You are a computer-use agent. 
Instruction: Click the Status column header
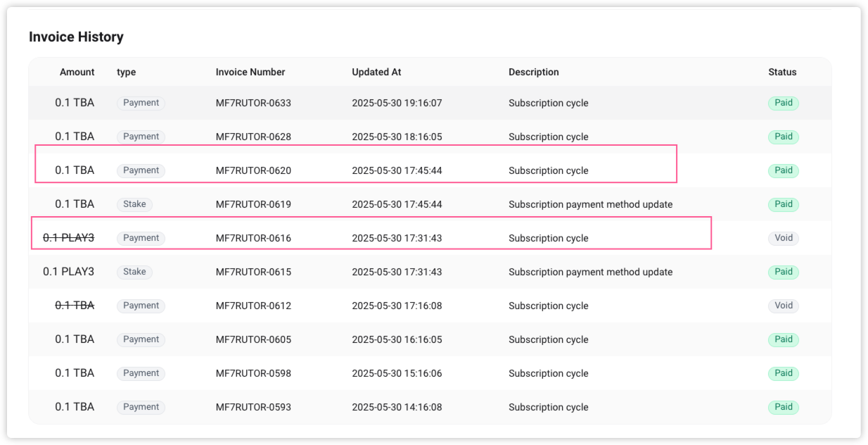(782, 72)
